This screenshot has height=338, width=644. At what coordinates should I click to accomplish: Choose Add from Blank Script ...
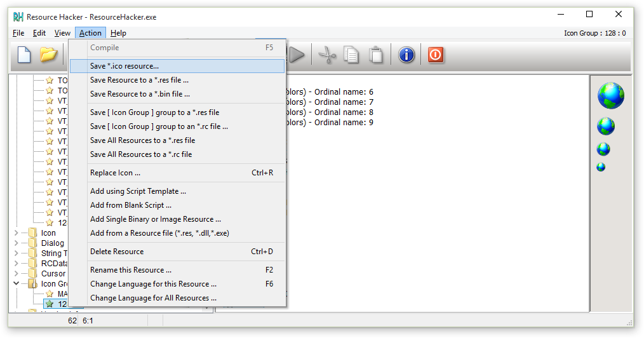pyautogui.click(x=177, y=205)
